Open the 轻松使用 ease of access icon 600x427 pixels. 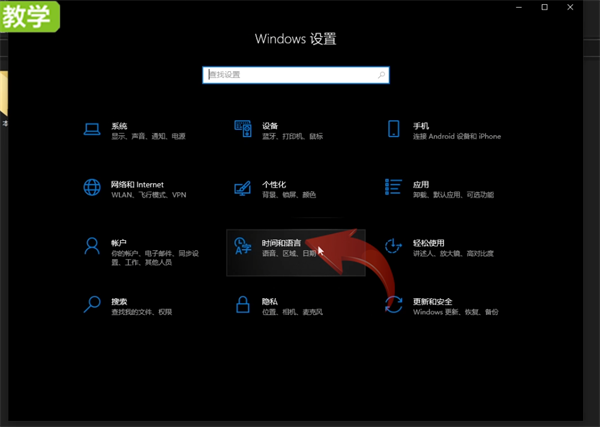click(393, 246)
